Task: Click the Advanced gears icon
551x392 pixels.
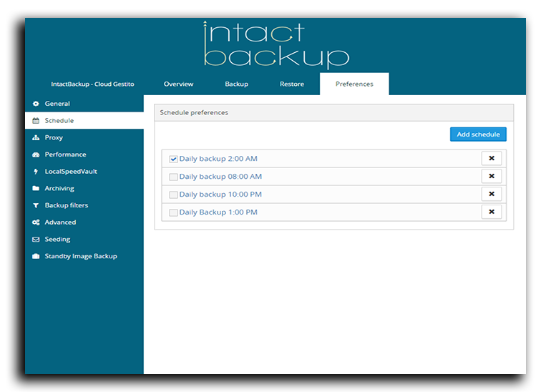Action: [x=36, y=222]
